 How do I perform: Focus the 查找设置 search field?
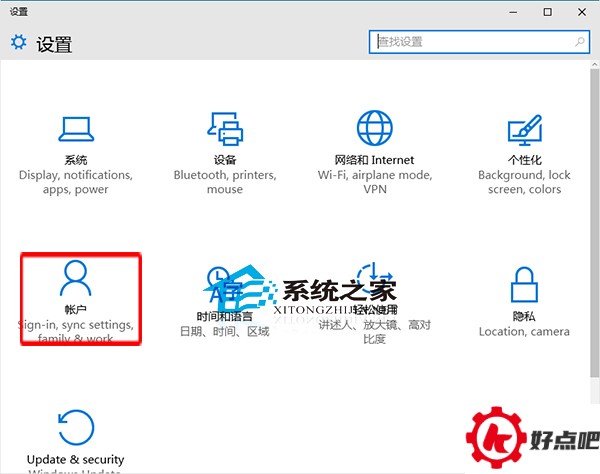479,42
